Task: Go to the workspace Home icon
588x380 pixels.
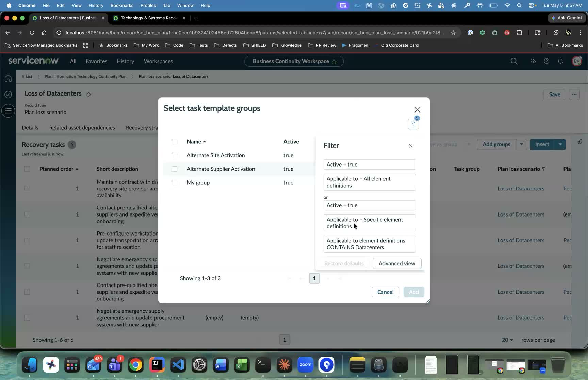Action: (x=8, y=78)
